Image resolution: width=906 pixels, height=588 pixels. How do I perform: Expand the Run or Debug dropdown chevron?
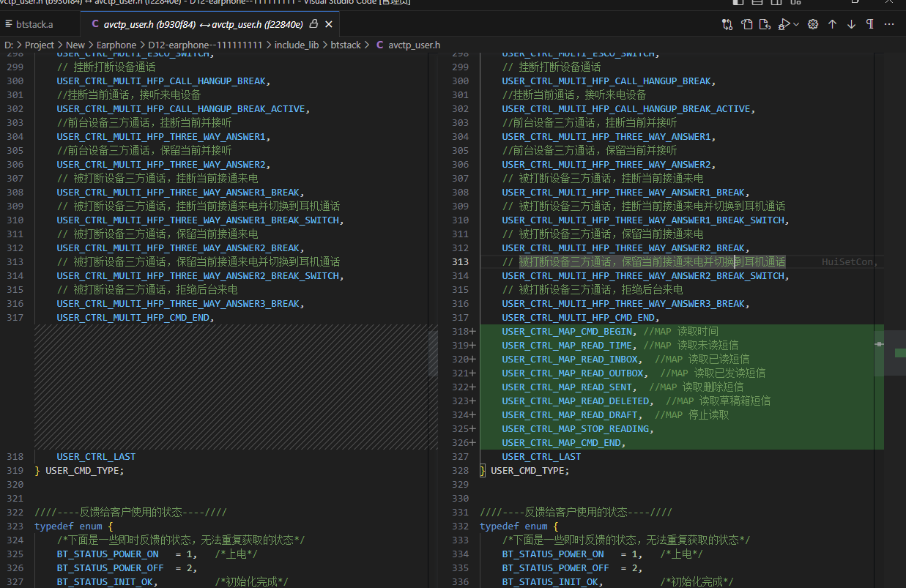[x=796, y=24]
